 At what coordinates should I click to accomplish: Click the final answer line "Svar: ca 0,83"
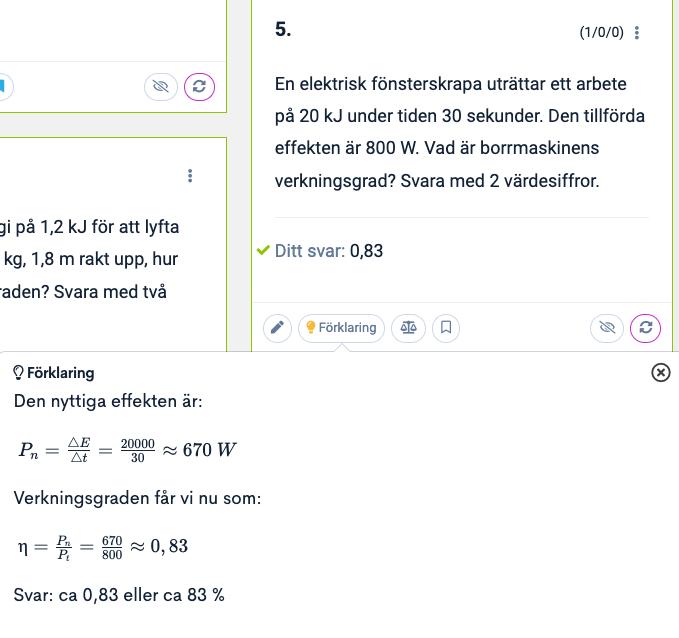tap(119, 595)
